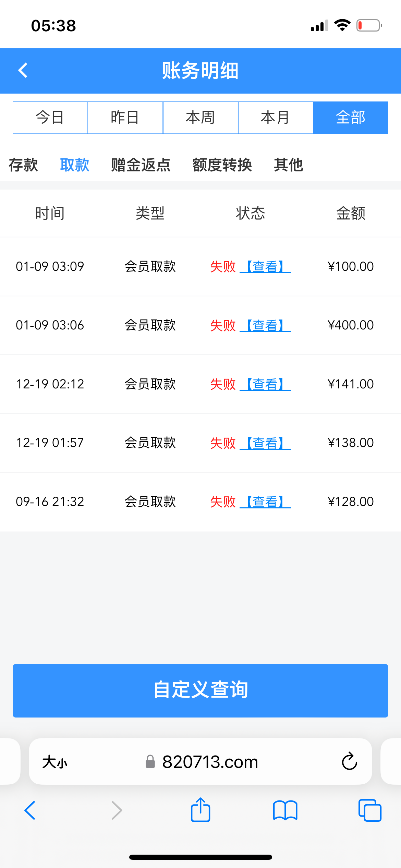The height and width of the screenshot is (868, 401).
Task: Tap the 820713.com address bar
Action: coord(210,762)
